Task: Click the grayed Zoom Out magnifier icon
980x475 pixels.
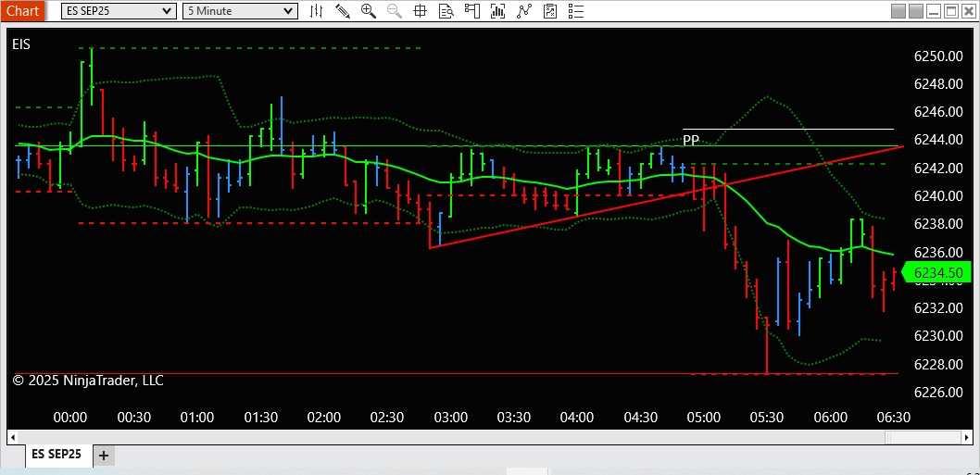Action: pos(395,10)
